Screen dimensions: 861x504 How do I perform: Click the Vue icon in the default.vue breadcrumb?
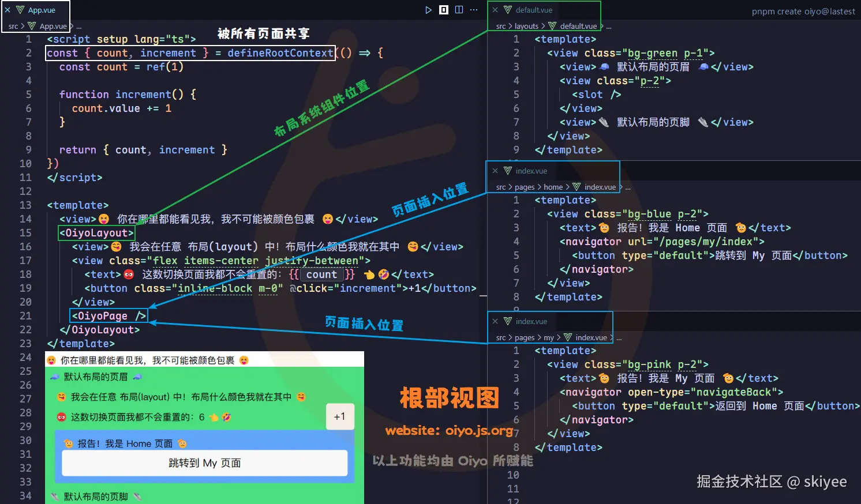[x=552, y=26]
